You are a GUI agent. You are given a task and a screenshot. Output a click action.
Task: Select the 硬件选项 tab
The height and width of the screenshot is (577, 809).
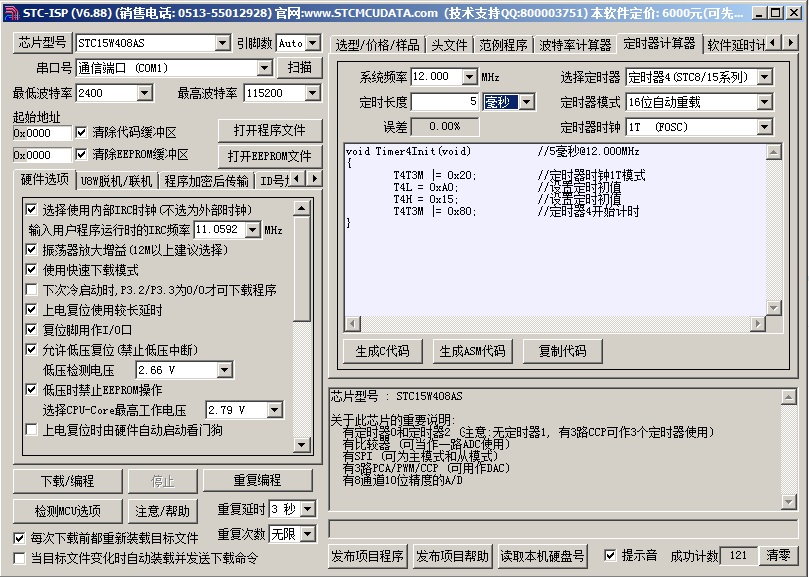[x=44, y=179]
